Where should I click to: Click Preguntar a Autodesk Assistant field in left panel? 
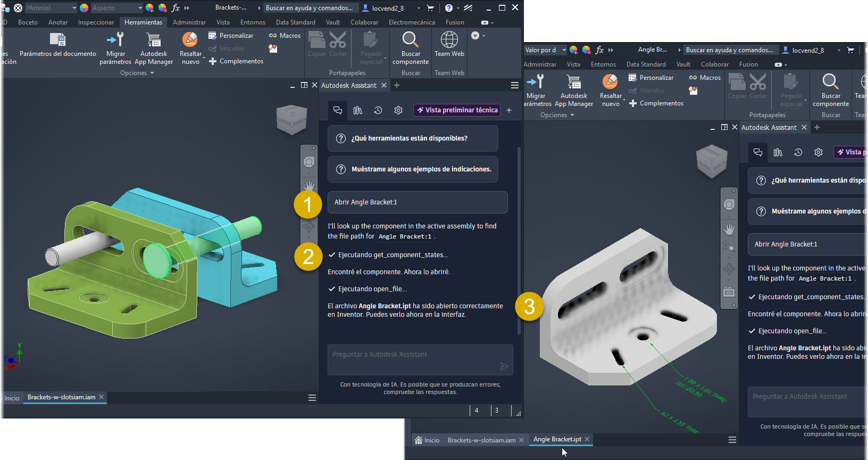420,360
